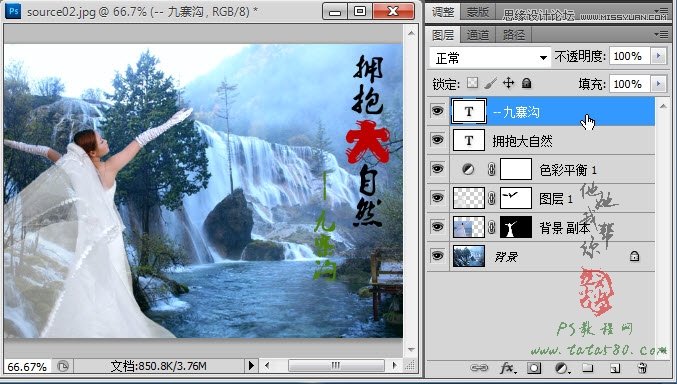677x384 pixels.
Task: Click the 文档:850.8K/3.76M status text
Action: [x=158, y=366]
